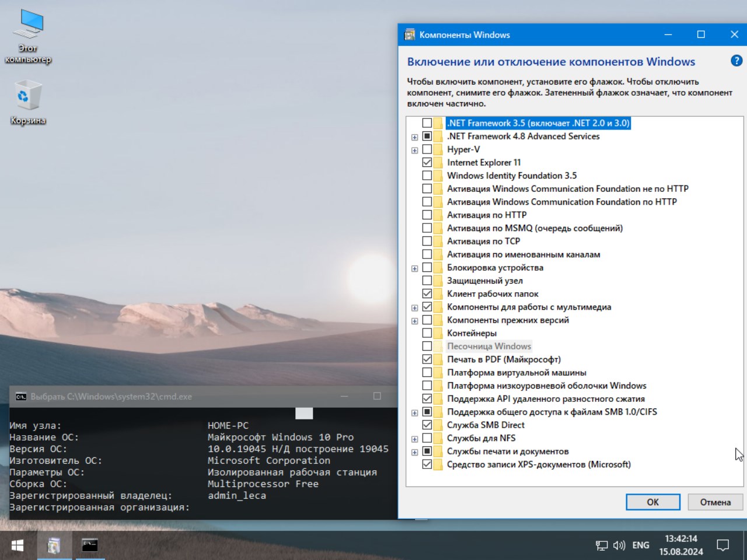Image resolution: width=747 pixels, height=560 pixels.
Task: Expand the Hyper-V tree node
Action: (x=414, y=150)
